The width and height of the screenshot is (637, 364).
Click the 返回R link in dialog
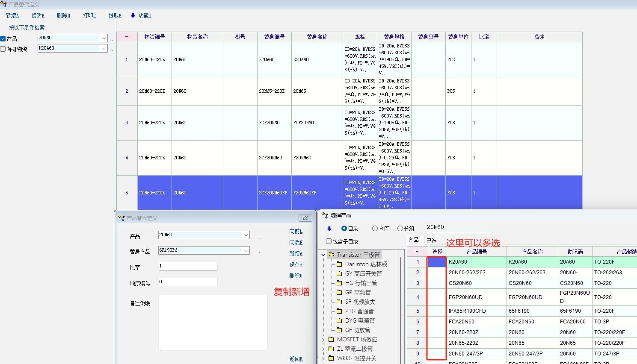296,359
